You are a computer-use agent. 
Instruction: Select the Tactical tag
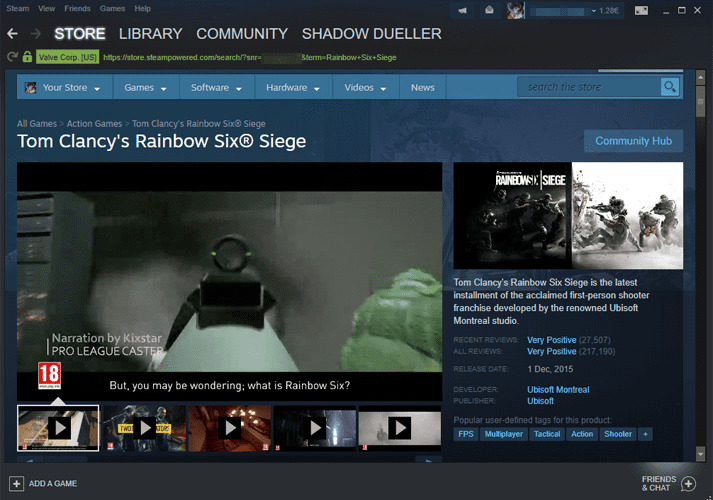click(x=547, y=434)
